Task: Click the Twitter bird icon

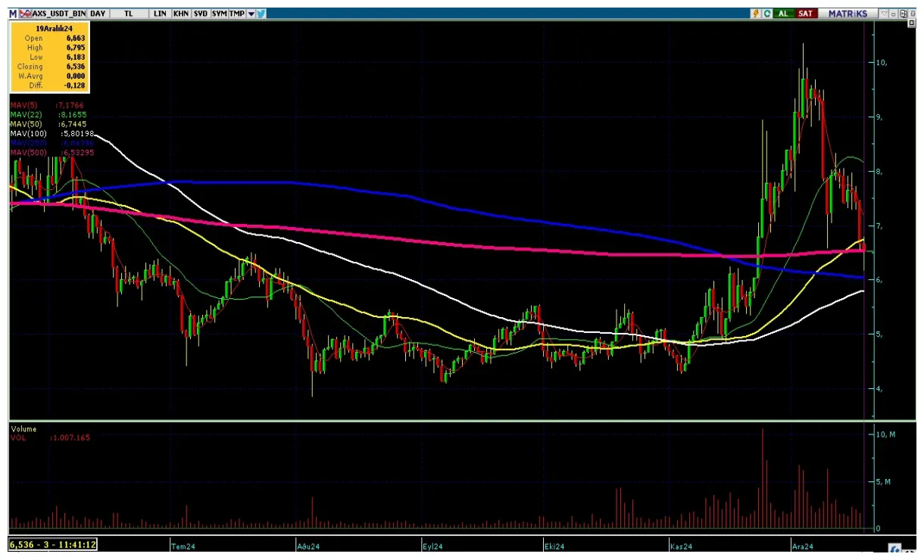Action: [x=261, y=14]
